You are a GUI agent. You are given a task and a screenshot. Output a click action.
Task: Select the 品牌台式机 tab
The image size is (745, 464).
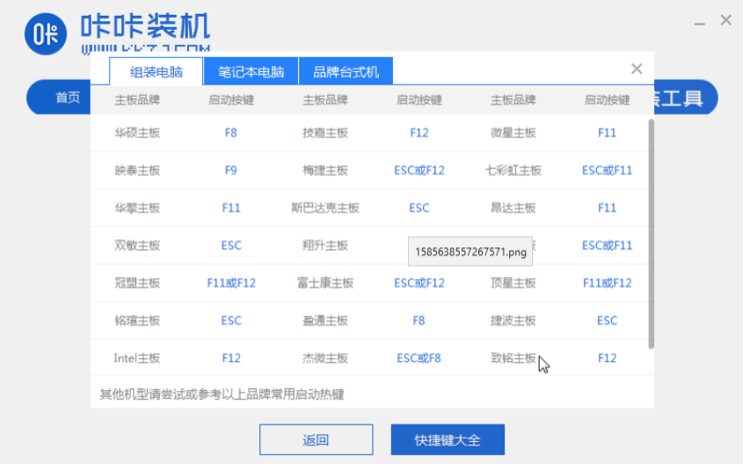(x=346, y=72)
